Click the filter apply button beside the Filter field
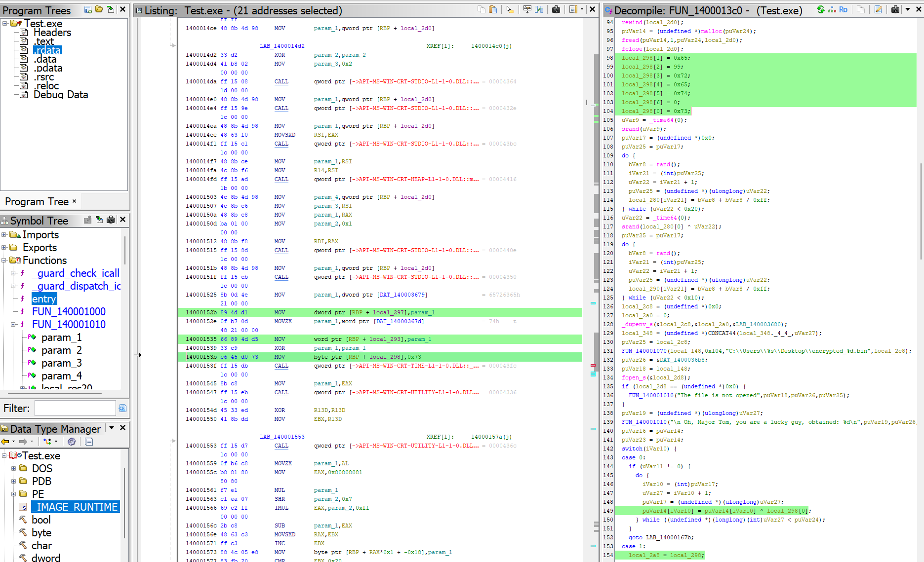 [x=122, y=408]
